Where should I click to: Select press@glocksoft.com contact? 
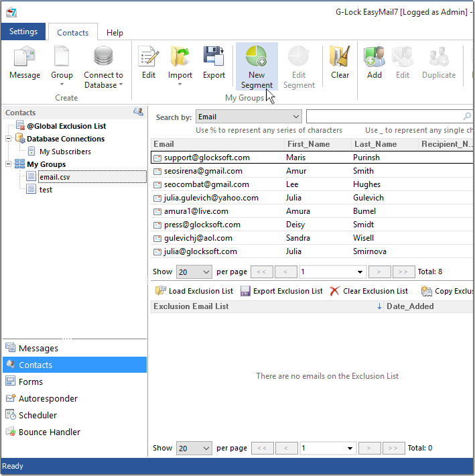[x=312, y=225]
